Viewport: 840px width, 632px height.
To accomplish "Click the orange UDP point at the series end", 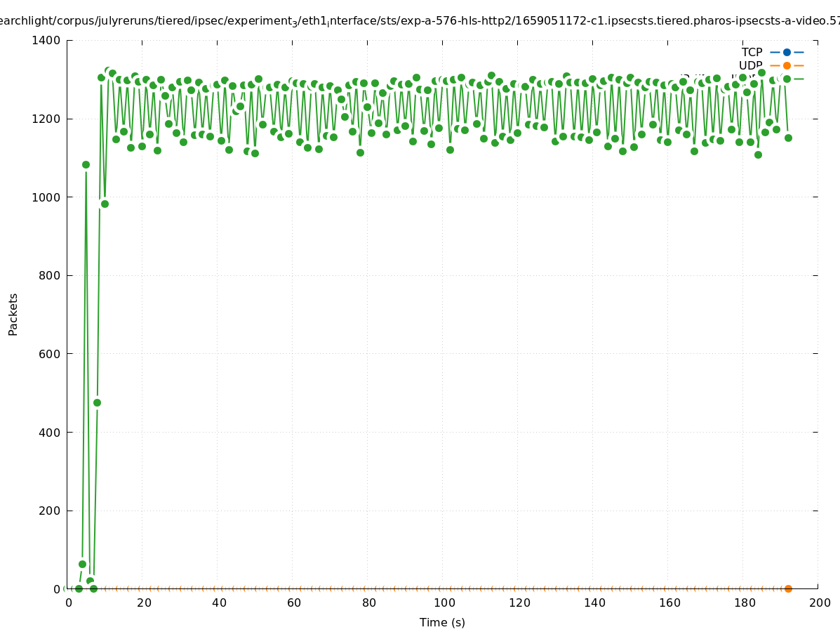I will [x=788, y=588].
